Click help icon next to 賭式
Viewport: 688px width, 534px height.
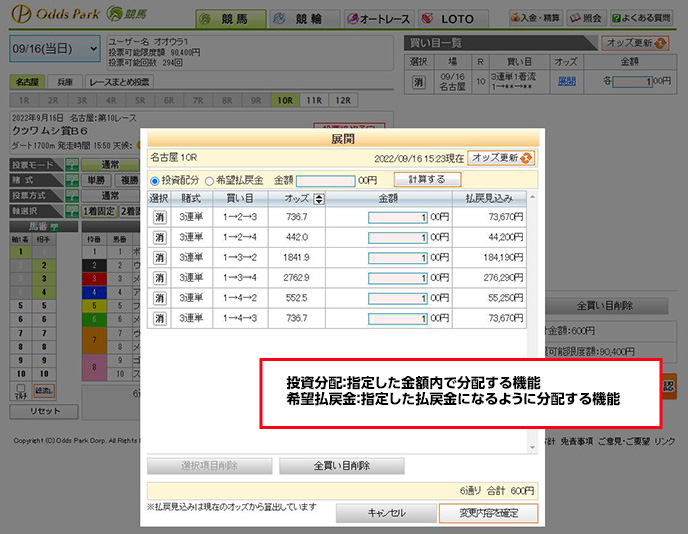point(72,180)
